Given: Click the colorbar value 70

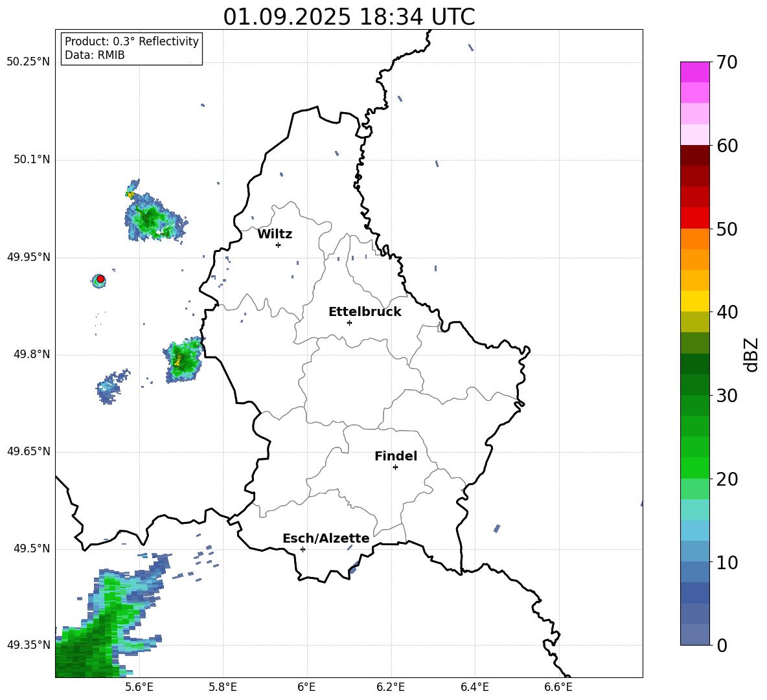Looking at the screenshot, I should click(727, 62).
